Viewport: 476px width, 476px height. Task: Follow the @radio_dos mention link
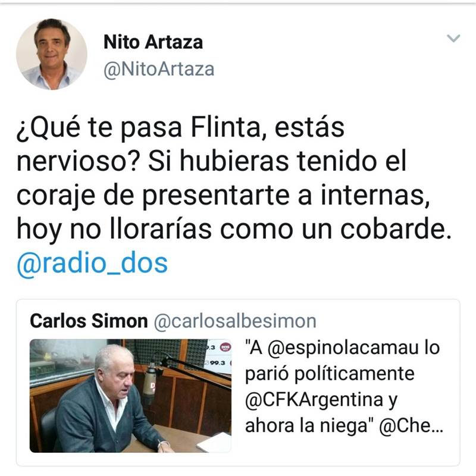click(x=92, y=263)
